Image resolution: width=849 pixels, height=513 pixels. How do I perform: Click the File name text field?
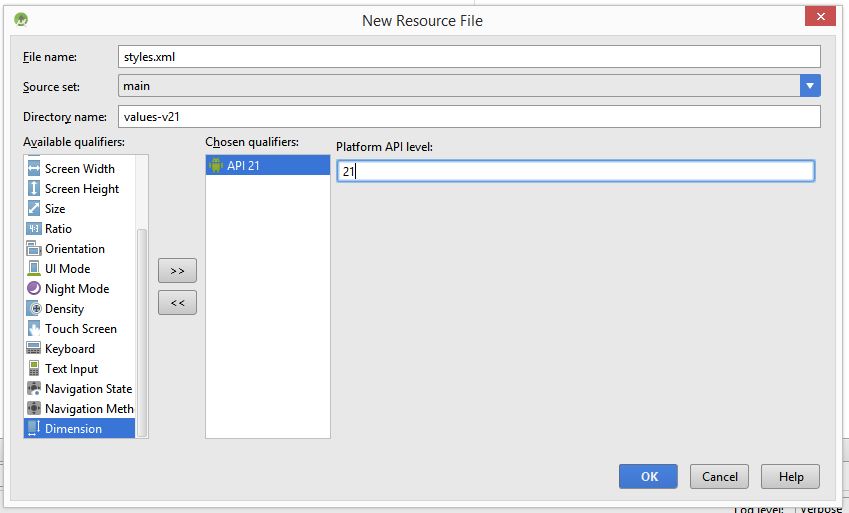click(x=468, y=57)
